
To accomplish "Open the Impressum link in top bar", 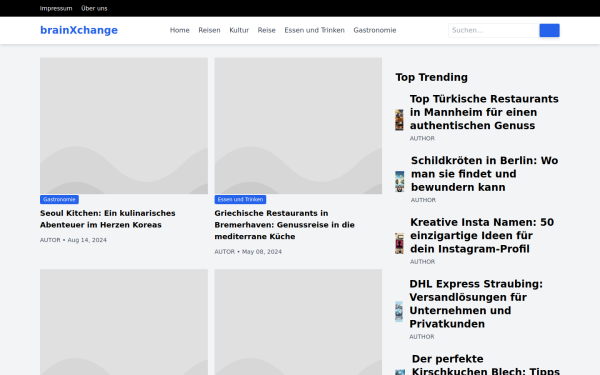I will click(x=56, y=8).
